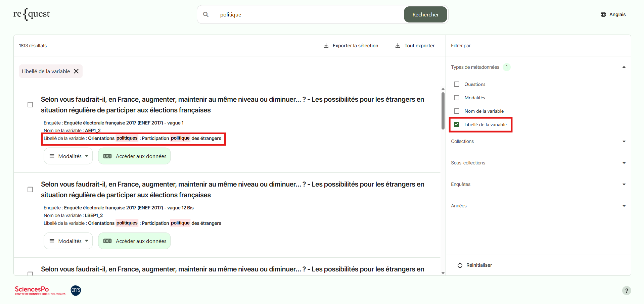Image resolution: width=644 pixels, height=304 pixels.
Task: Open Modalités dropdown for variable AEP1_2
Action: pyautogui.click(x=68, y=156)
